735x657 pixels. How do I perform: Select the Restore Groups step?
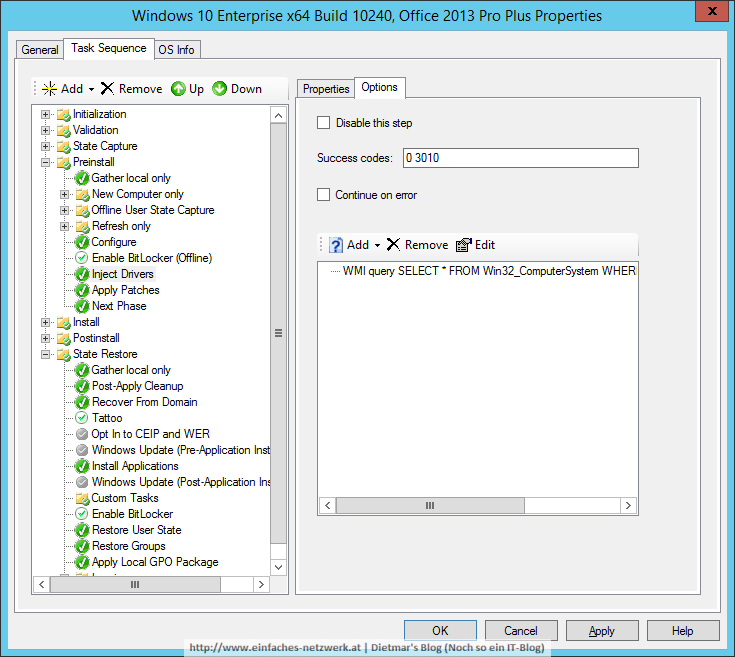[128, 546]
